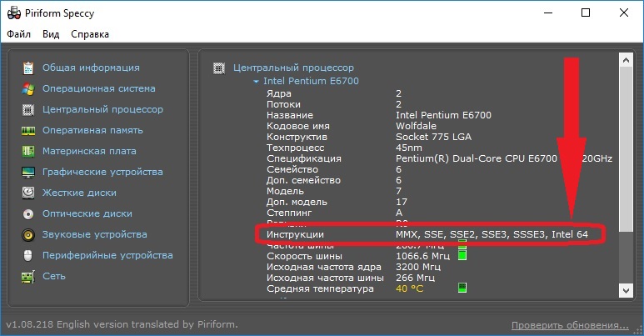Select the Socket 775 LGA value
Viewport: 644px width, 336px height.
click(434, 137)
